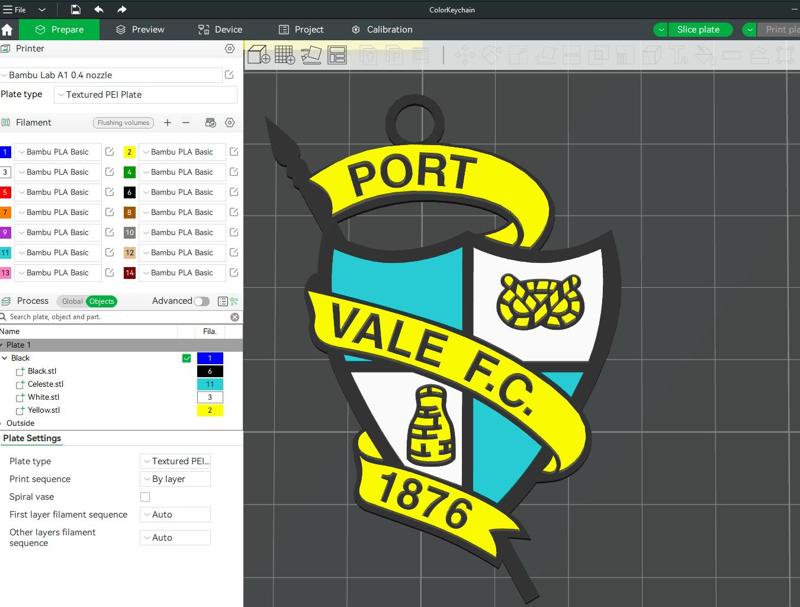The image size is (800, 607).
Task: Open Plate Settings plate type dropdown
Action: (x=175, y=461)
